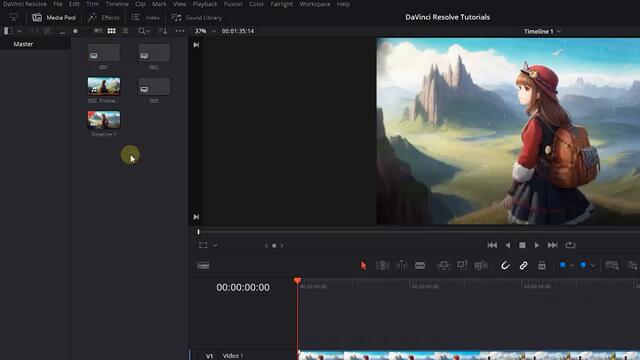640x360 pixels.
Task: Click the viewer transform overlay icon
Action: pos(203,245)
